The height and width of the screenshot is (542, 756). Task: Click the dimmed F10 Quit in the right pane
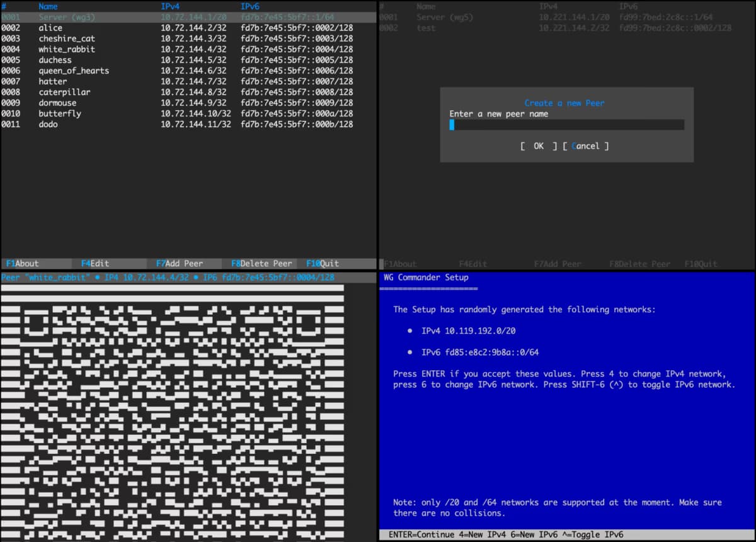pyautogui.click(x=701, y=264)
